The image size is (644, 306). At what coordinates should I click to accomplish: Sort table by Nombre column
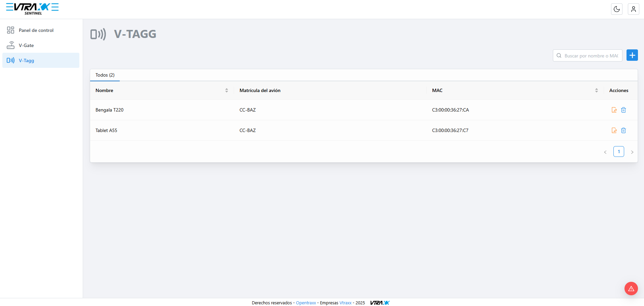227,90
